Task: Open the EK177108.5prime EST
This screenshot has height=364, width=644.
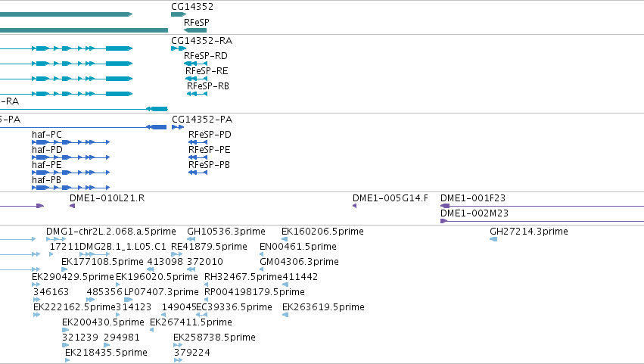Action: [x=64, y=269]
